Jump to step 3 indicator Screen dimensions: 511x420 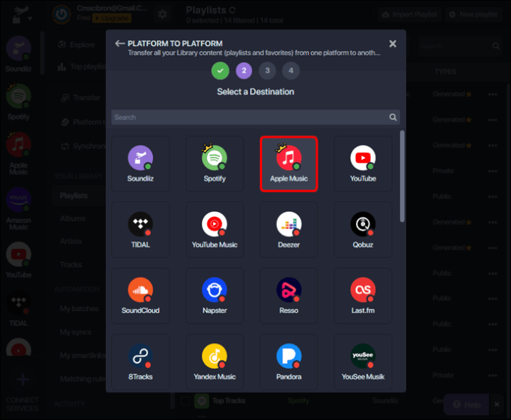[x=267, y=70]
